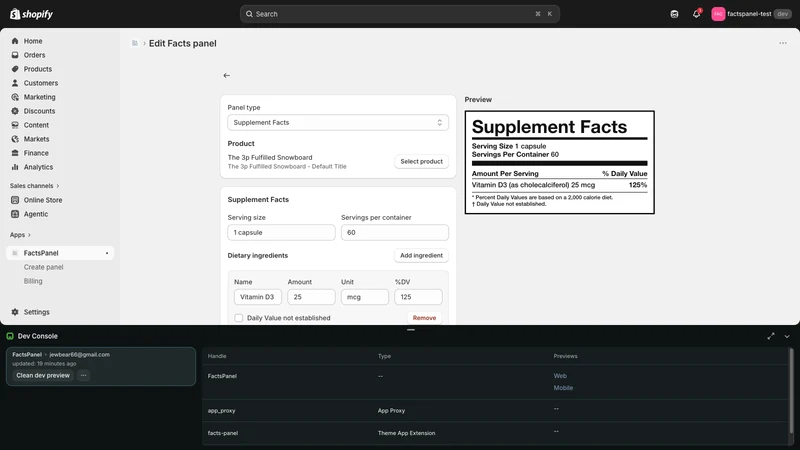The image size is (800, 450).
Task: Collapse the Dev Console with chevron
Action: [x=787, y=336]
